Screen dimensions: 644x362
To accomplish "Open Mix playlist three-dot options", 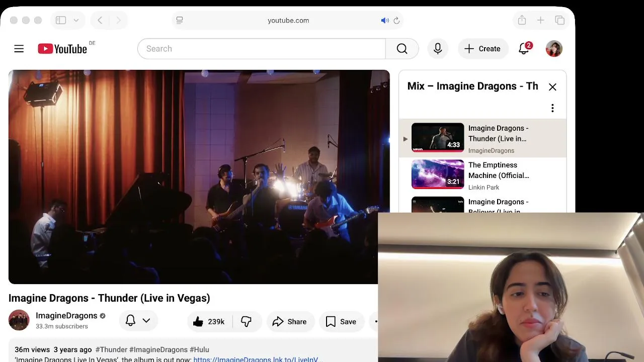I will point(552,108).
